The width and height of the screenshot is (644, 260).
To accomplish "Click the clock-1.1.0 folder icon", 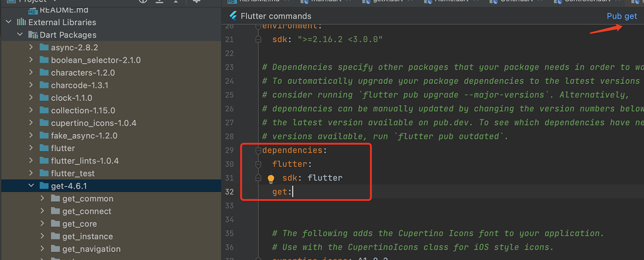I will pos(44,98).
